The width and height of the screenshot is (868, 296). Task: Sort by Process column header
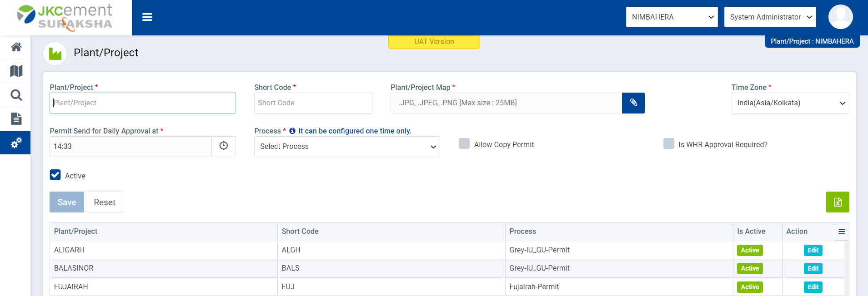619,232
